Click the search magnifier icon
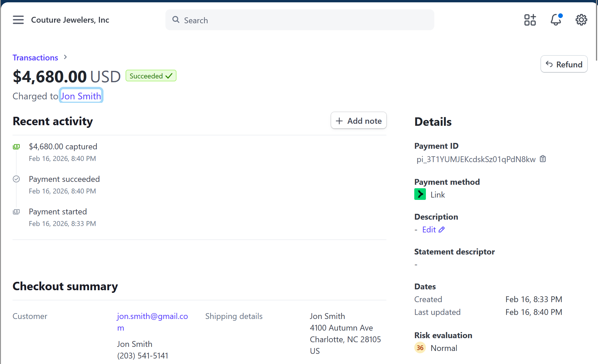Viewport: 598px width, 364px height. click(x=176, y=19)
